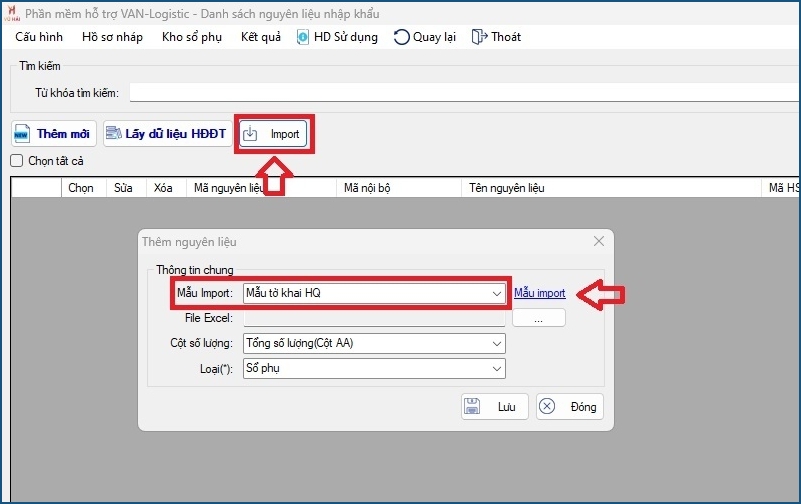The image size is (801, 504).
Task: Open the Kết quả menu
Action: click(x=261, y=37)
